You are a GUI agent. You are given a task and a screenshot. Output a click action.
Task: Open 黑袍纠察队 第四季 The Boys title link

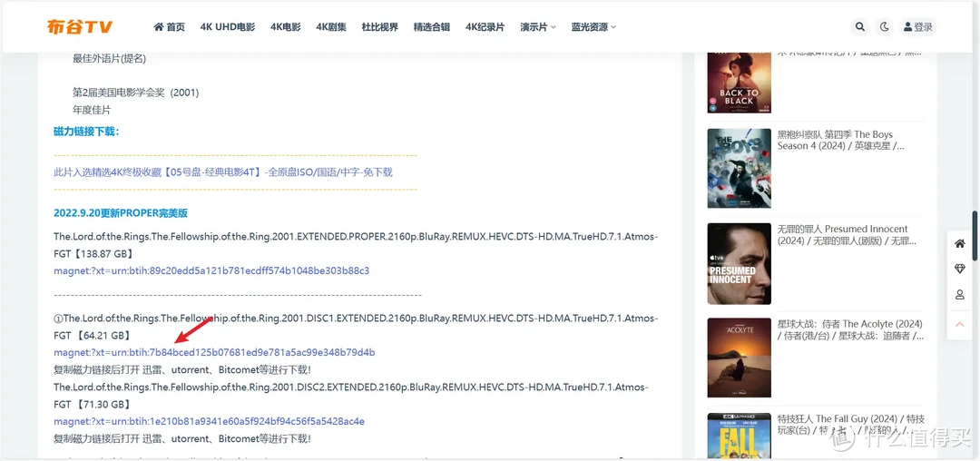coord(840,140)
